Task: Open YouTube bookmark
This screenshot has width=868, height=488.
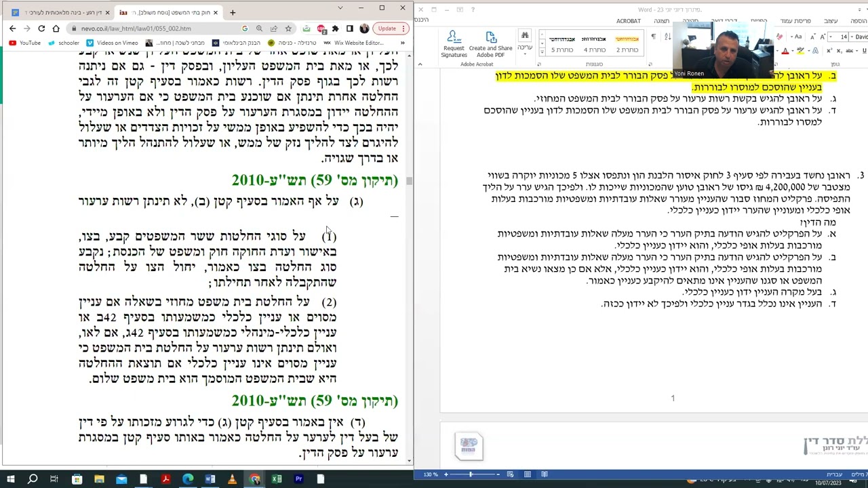Action: [24, 43]
